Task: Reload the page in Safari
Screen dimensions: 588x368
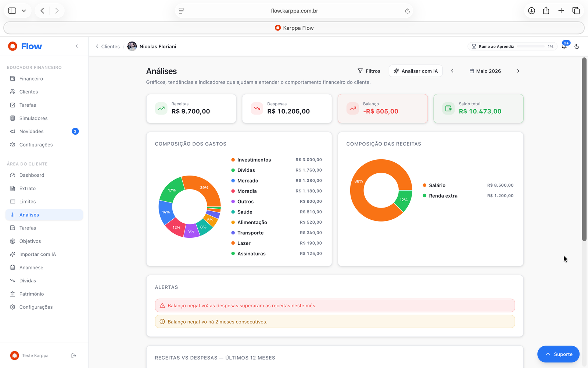Action: (x=407, y=11)
